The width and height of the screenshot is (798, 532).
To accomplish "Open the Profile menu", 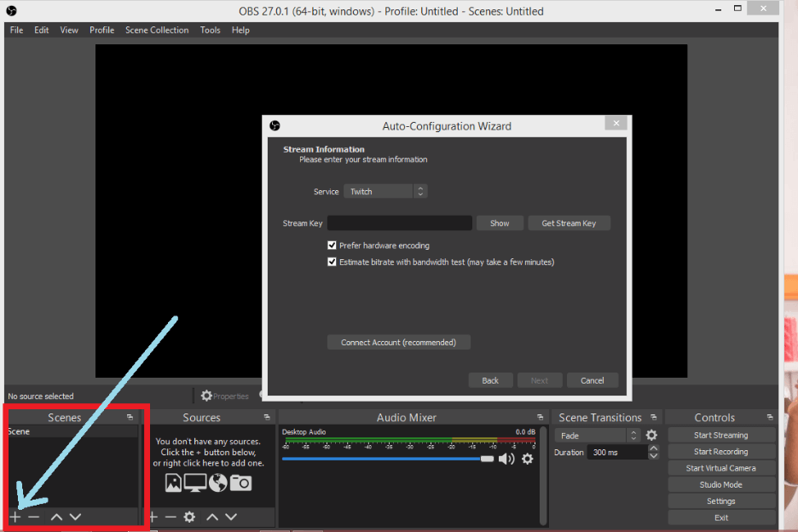I will (x=101, y=30).
